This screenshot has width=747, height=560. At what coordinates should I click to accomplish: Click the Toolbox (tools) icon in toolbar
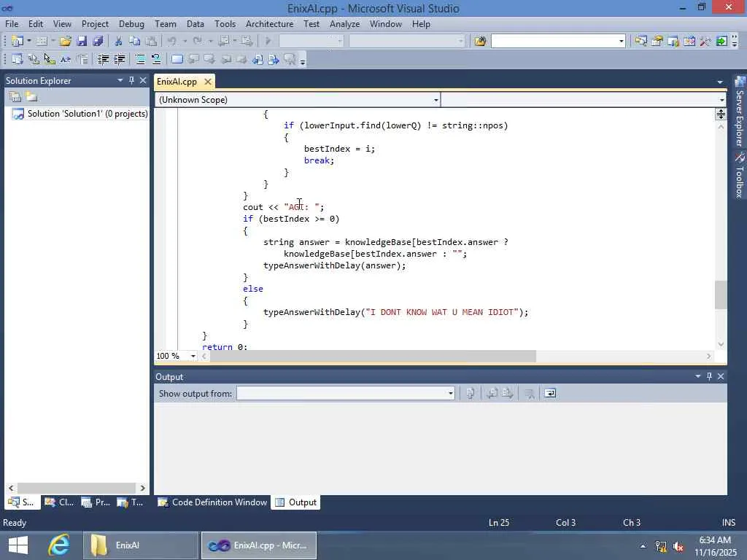705,41
